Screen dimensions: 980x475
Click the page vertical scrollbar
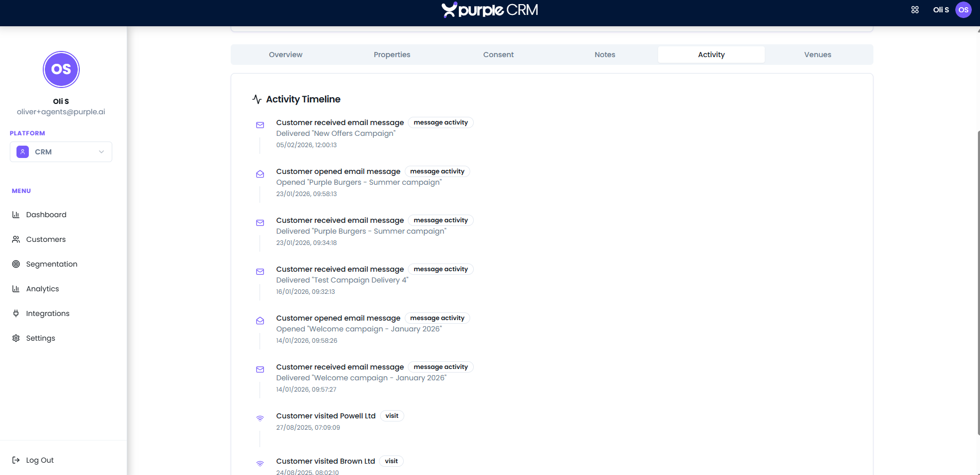click(978, 283)
